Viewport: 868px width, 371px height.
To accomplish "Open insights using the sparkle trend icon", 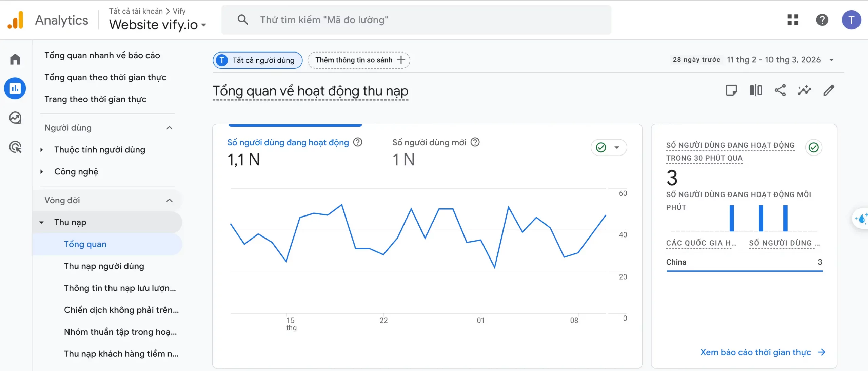I will click(804, 90).
